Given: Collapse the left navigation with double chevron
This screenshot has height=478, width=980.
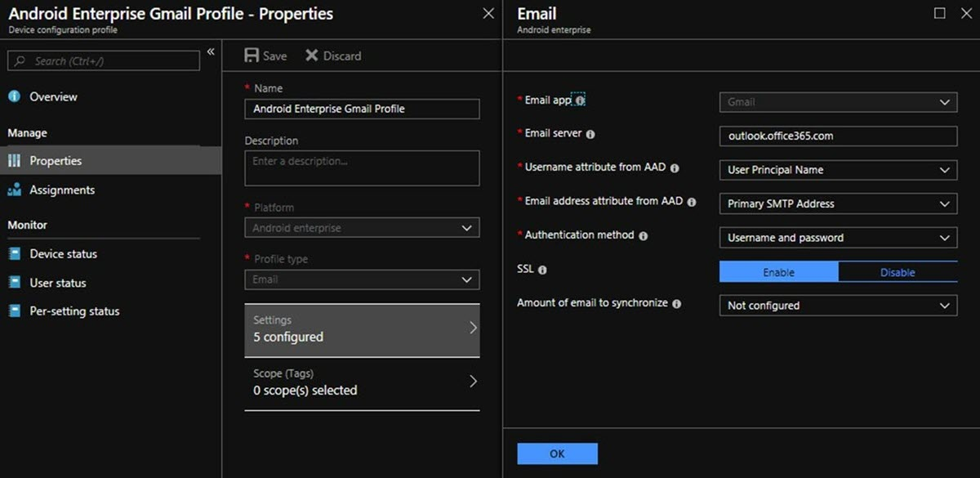Looking at the screenshot, I should pos(211,51).
